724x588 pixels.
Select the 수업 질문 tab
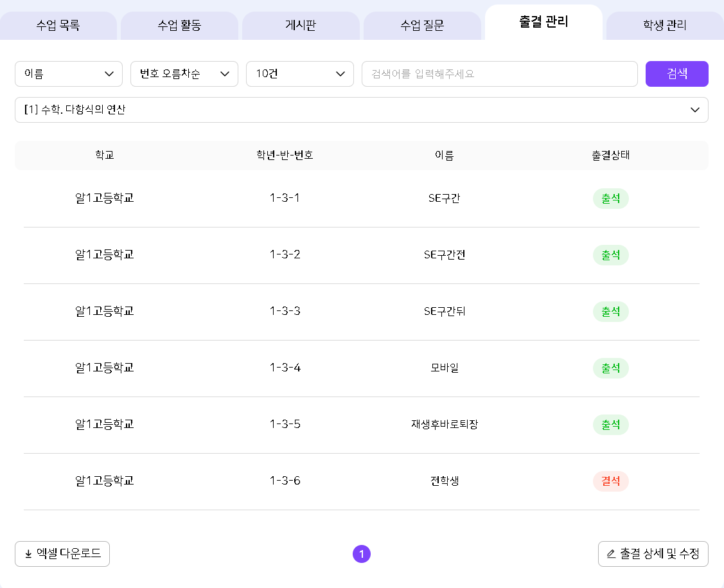click(422, 26)
